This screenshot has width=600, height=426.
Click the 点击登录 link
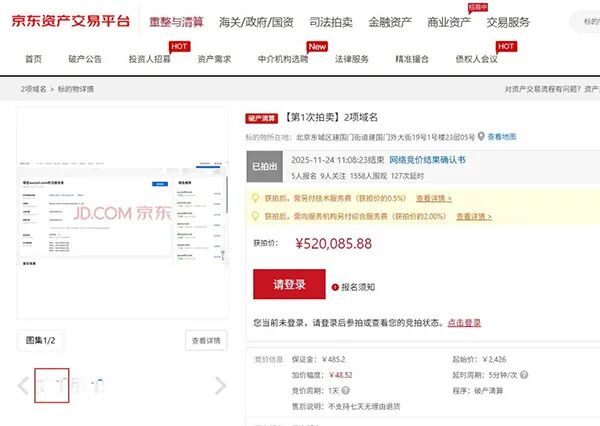pos(464,323)
